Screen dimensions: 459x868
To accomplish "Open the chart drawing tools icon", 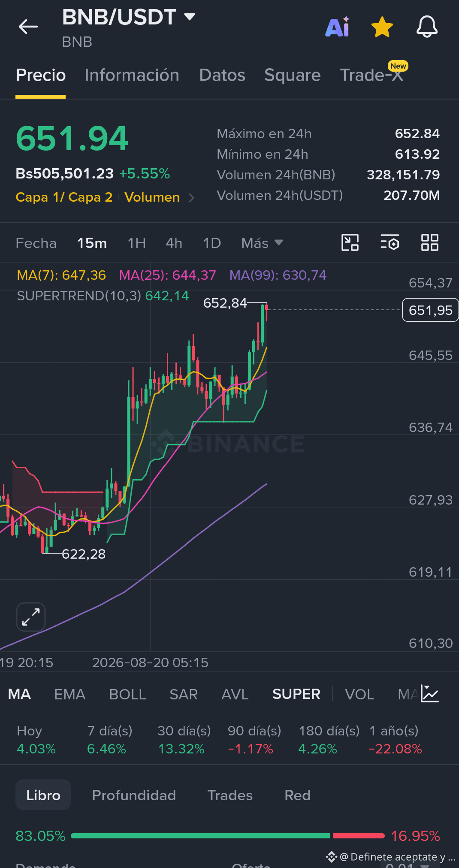I will point(350,242).
